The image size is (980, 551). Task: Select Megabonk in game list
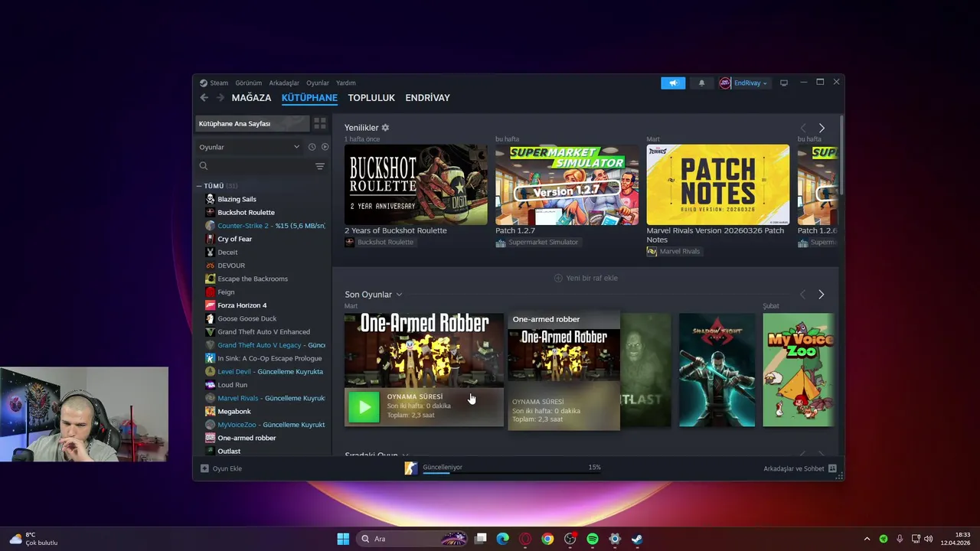(234, 412)
